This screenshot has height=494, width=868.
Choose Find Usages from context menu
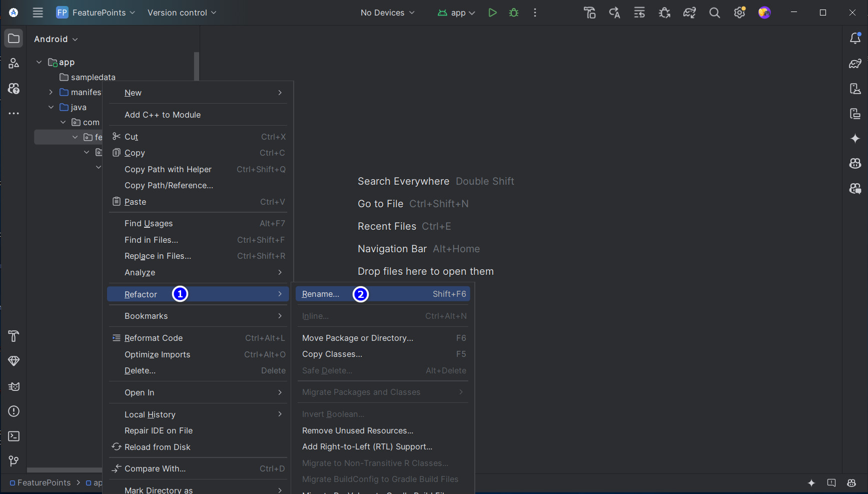[149, 223]
